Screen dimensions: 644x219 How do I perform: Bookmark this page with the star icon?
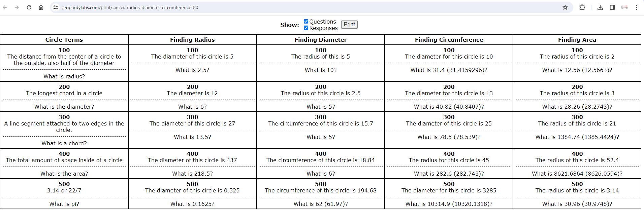coord(565,7)
